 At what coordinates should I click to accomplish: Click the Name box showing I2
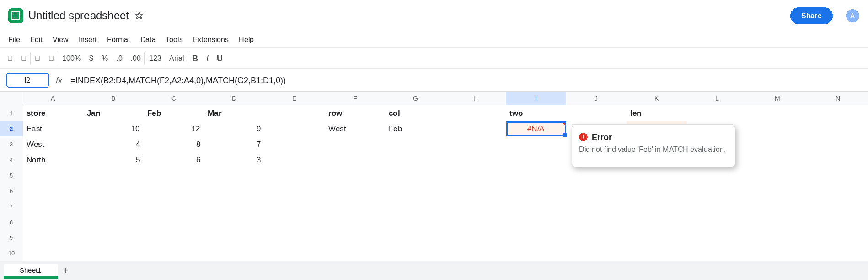(27, 80)
